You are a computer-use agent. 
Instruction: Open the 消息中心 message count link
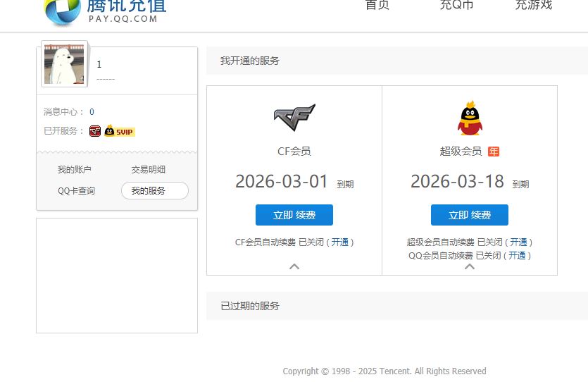(92, 112)
